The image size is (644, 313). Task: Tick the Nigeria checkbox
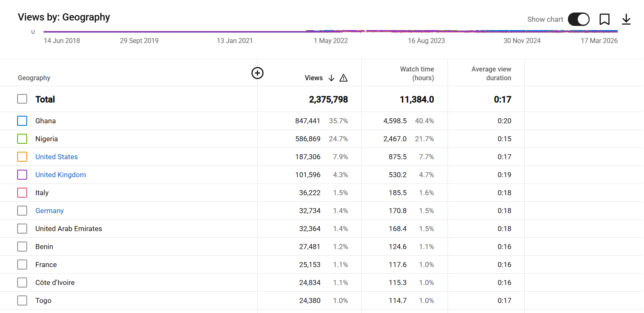(x=22, y=139)
